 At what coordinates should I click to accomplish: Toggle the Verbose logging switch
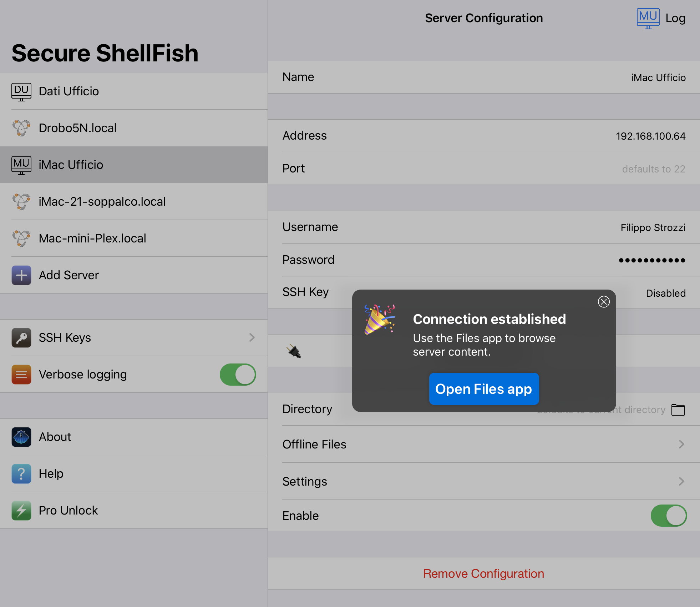click(238, 375)
